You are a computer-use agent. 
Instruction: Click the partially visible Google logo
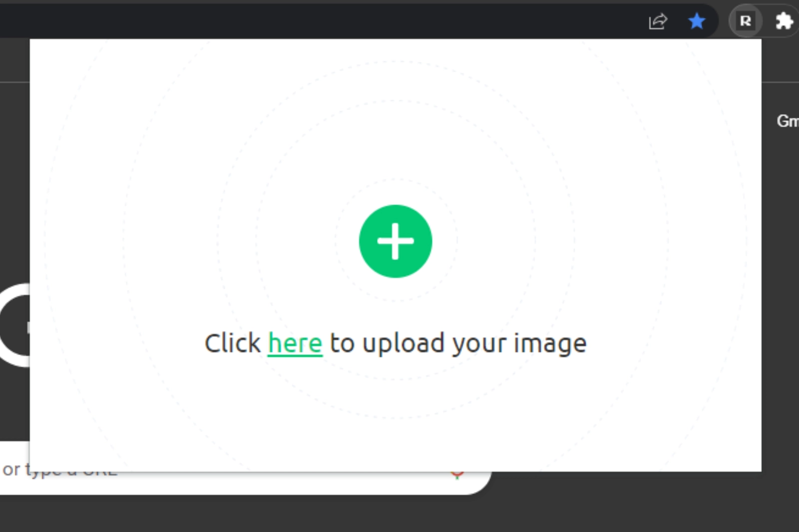click(14, 325)
